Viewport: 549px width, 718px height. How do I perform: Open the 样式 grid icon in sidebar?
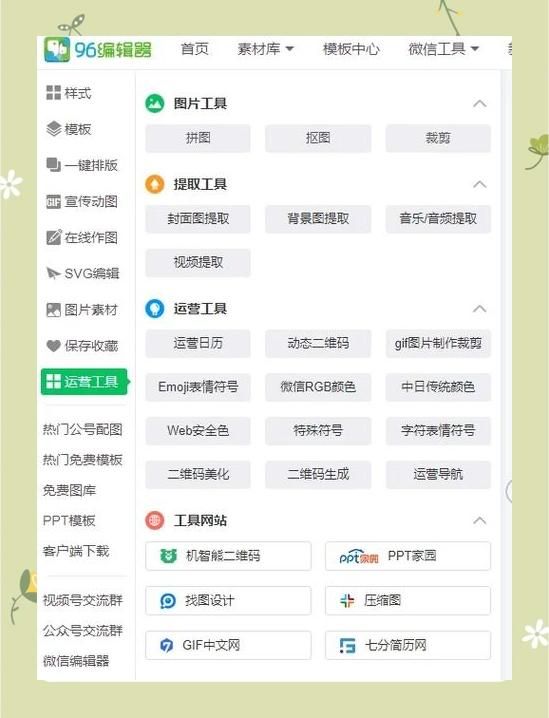tap(54, 92)
